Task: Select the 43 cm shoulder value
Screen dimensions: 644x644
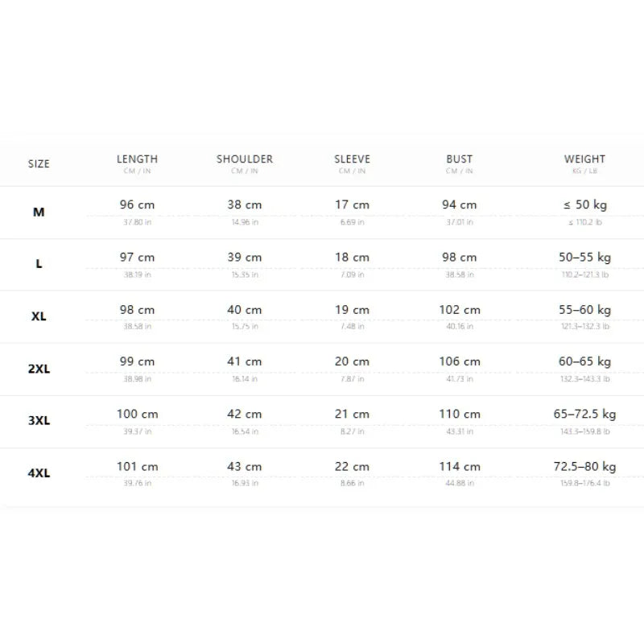Action: (x=245, y=467)
